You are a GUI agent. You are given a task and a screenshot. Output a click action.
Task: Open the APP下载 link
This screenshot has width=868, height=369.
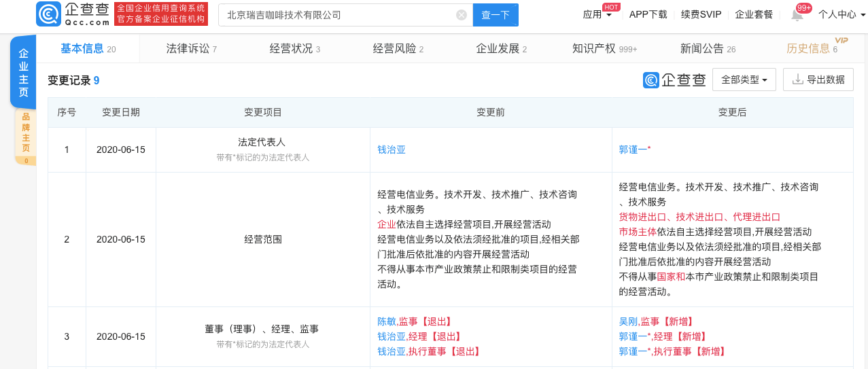648,14
